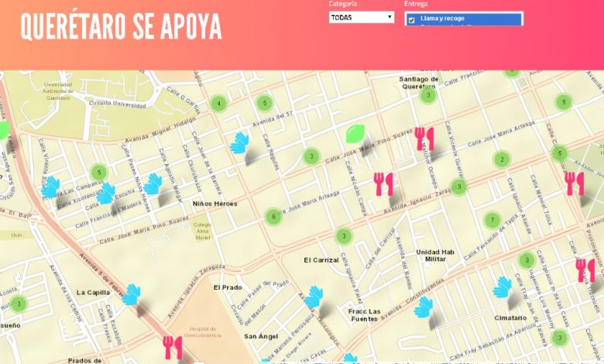Select the blue hands marker above Cimatario
Image resolution: width=604 pixels, height=364 pixels.
coord(503,287)
